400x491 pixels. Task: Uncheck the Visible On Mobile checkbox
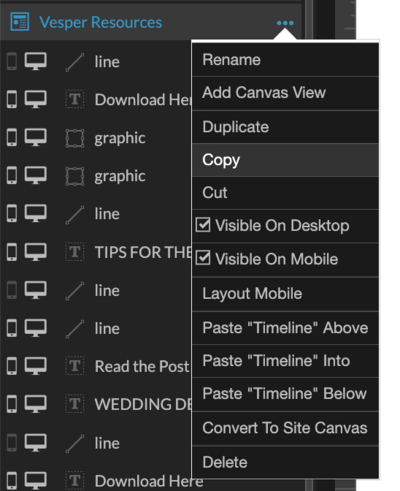pyautogui.click(x=203, y=258)
